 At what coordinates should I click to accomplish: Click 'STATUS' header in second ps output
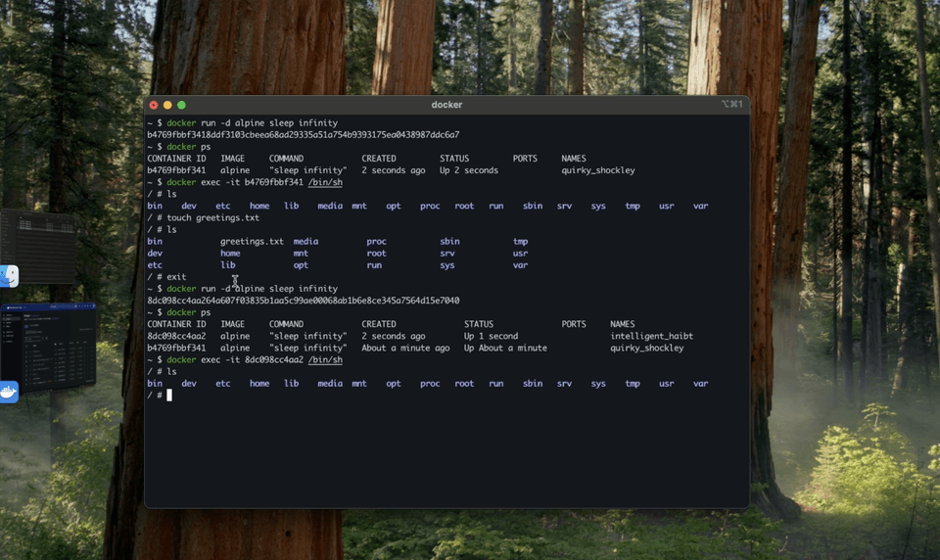(479, 324)
